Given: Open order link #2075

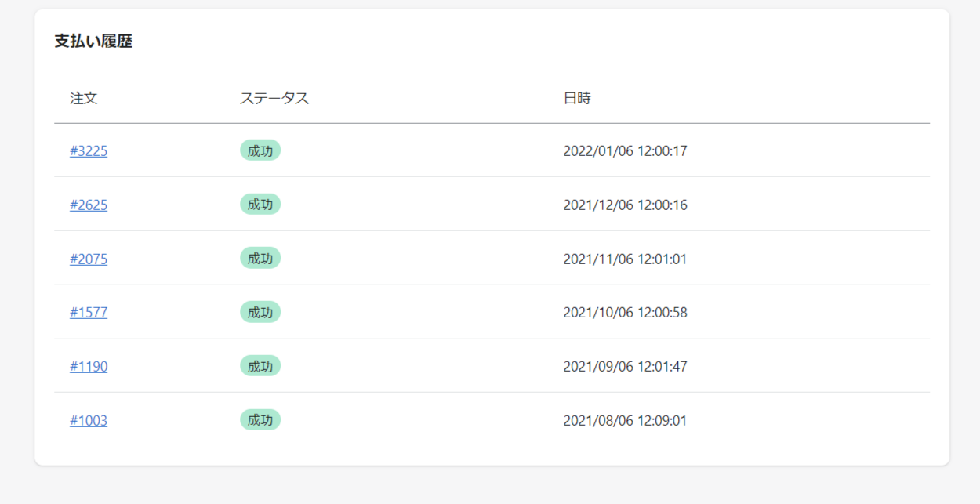Looking at the screenshot, I should (x=89, y=259).
